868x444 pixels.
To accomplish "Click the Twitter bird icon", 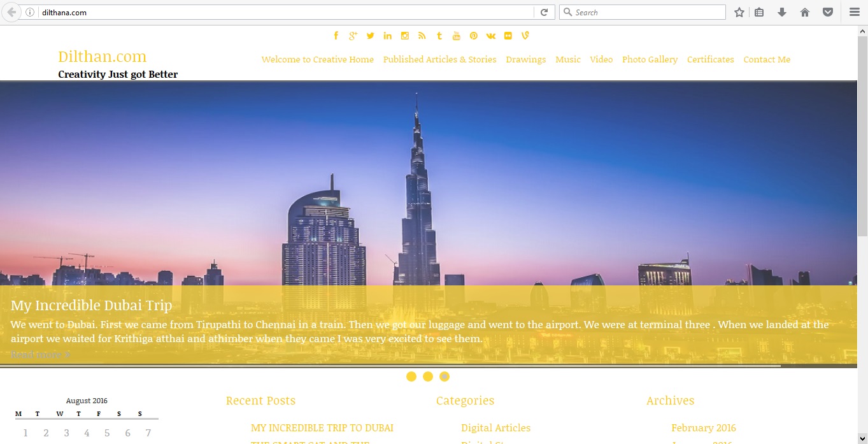I will click(x=370, y=36).
